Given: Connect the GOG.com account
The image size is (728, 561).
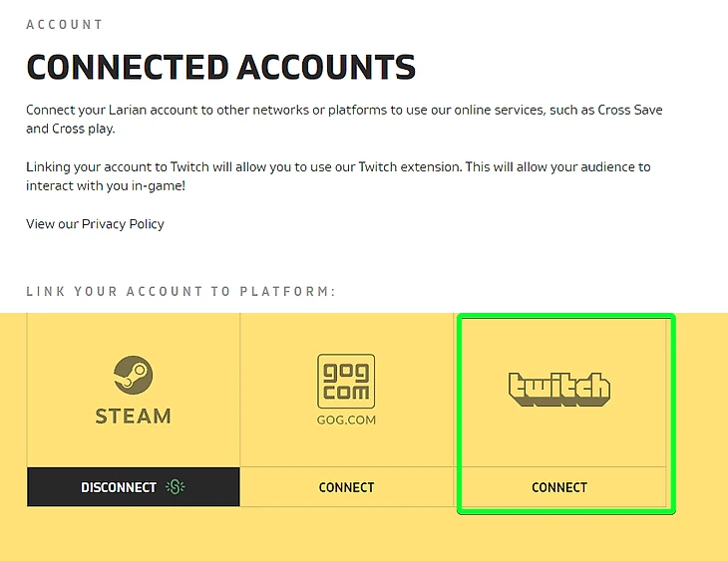Looking at the screenshot, I should 346,487.
